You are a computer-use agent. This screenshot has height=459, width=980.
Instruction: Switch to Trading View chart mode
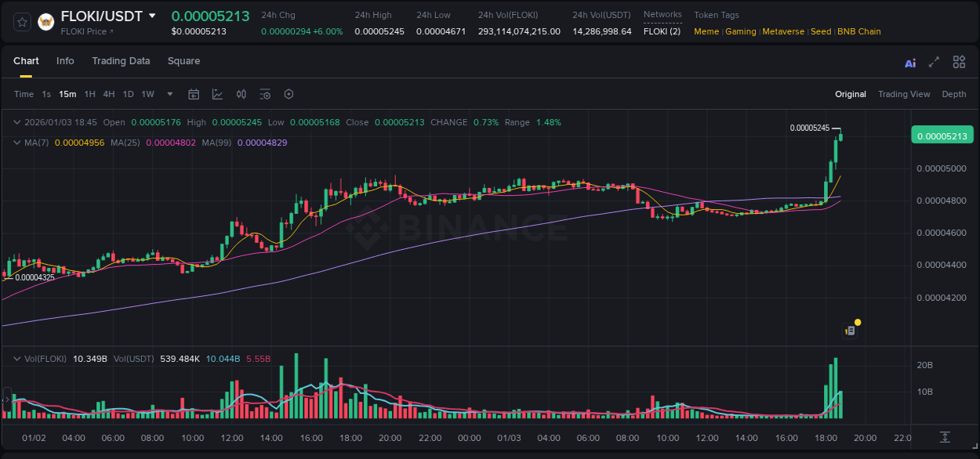[904, 94]
